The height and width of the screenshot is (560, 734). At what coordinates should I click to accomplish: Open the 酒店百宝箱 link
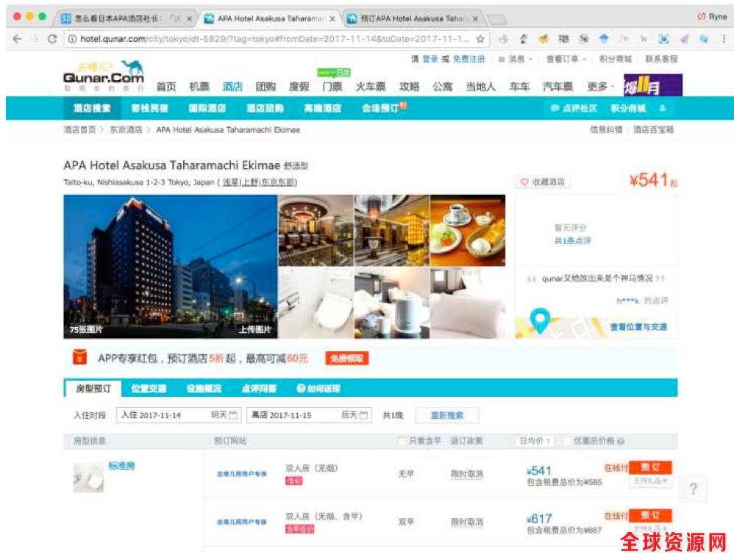[654, 129]
